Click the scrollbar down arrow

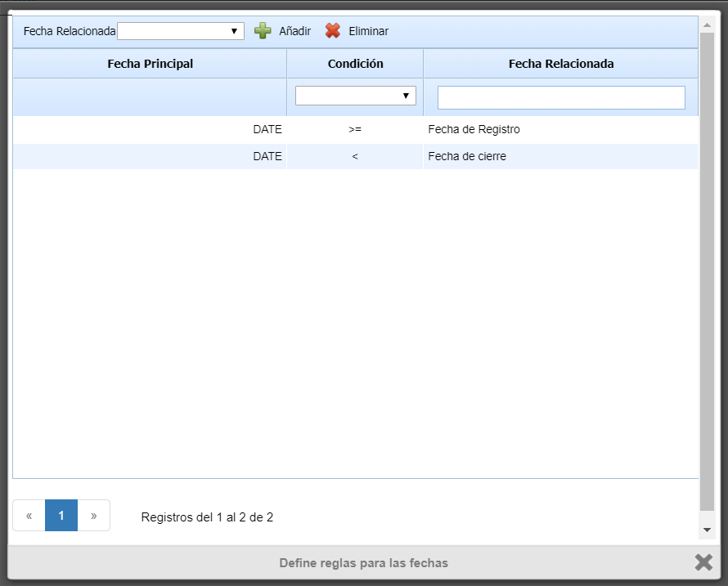point(707,530)
